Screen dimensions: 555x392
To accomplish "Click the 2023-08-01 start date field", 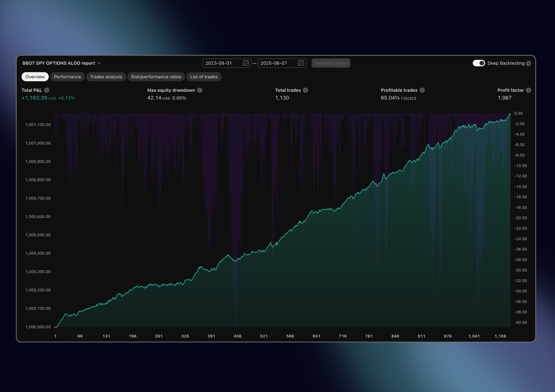I will click(222, 63).
